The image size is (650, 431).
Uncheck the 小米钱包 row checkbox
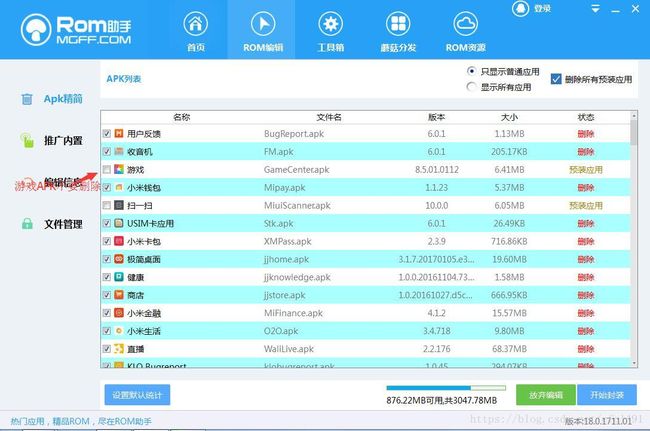[107, 187]
